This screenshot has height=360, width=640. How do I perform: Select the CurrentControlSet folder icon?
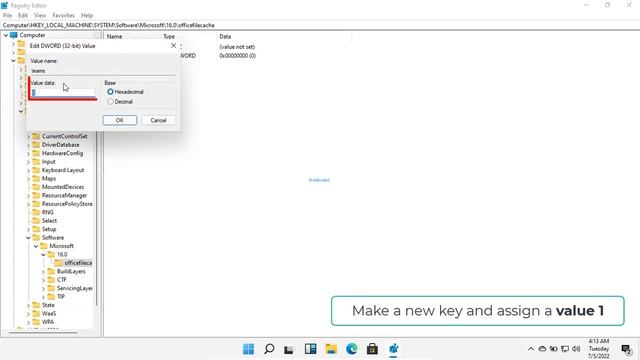(x=36, y=136)
